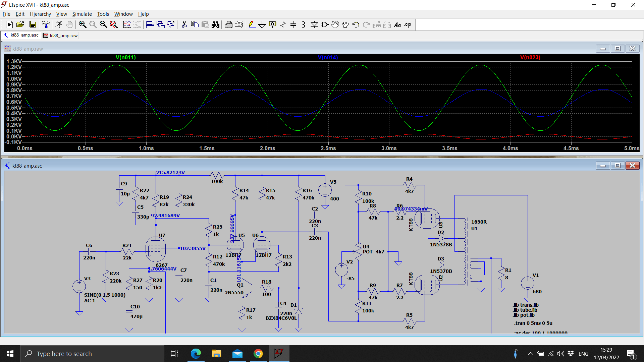Select the Zoom In magnifier
644x362 pixels.
click(83, 24)
